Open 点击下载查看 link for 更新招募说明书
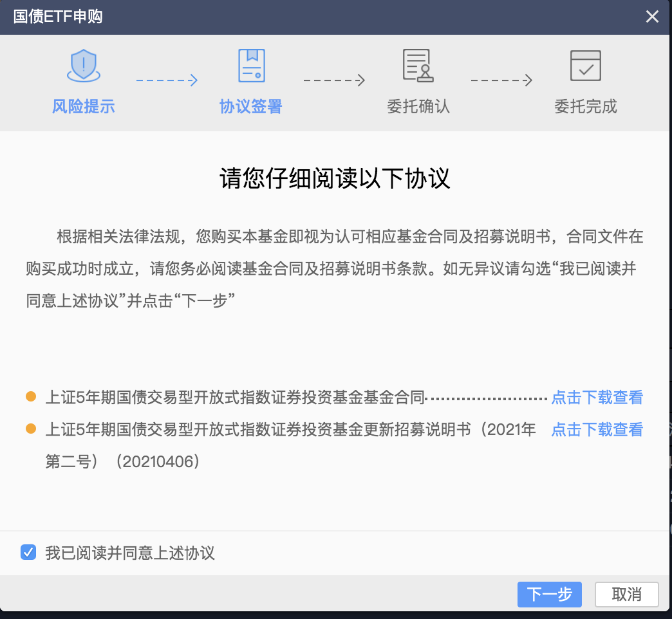Image resolution: width=672 pixels, height=619 pixels. point(597,430)
